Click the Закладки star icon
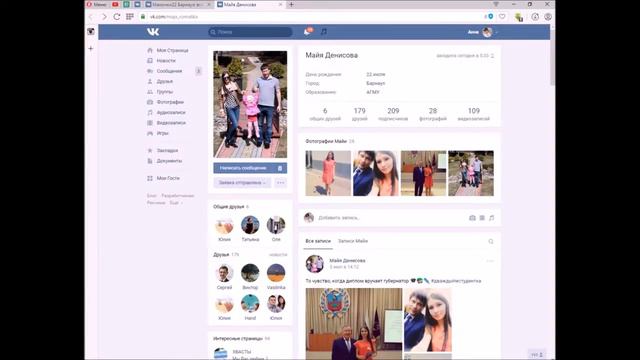 pos(150,151)
